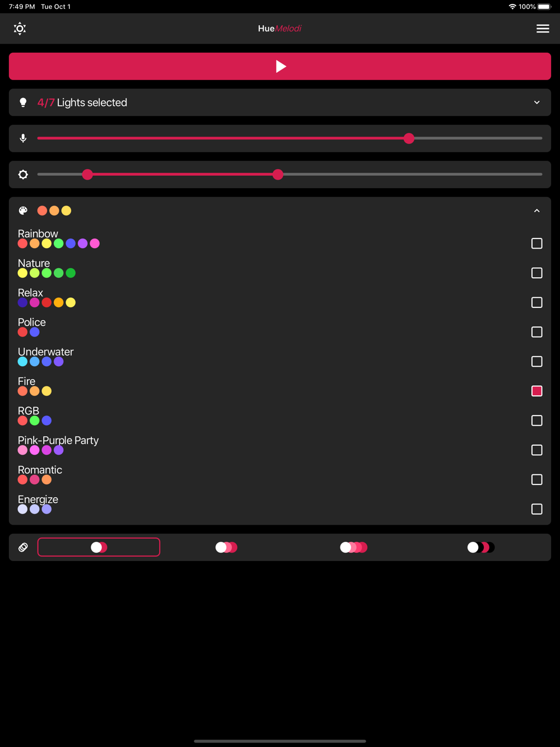Click the brightness range icon
Screen dimensions: 560x747
23,175
